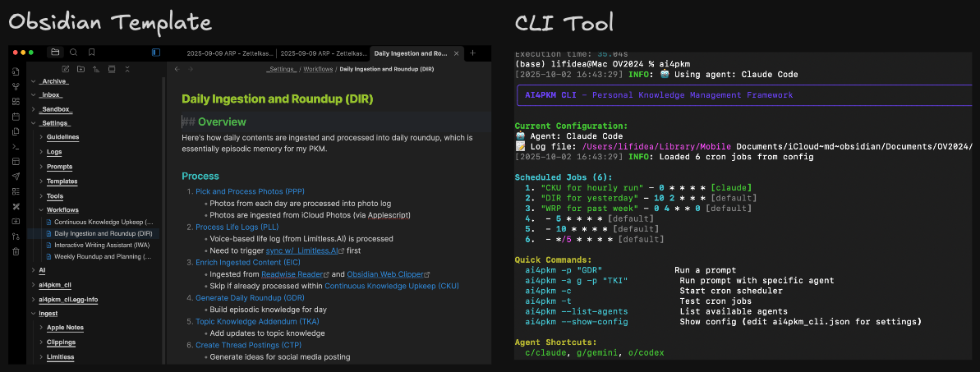
Task: Click the Generate Daily Roundup (GDR) link
Action: tap(238, 297)
